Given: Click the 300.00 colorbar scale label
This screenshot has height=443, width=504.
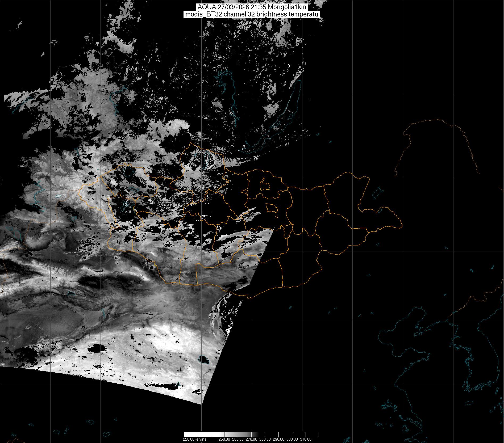Looking at the screenshot, I should tap(292, 439).
